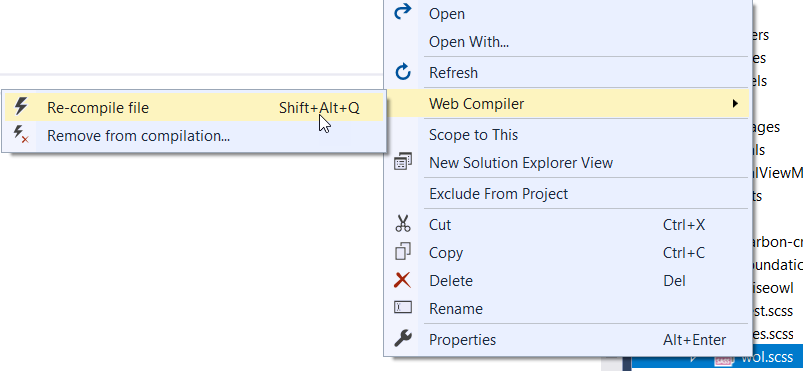This screenshot has width=803, height=371.
Task: Click the Ctrl+C shortcut text
Action: coord(684,253)
